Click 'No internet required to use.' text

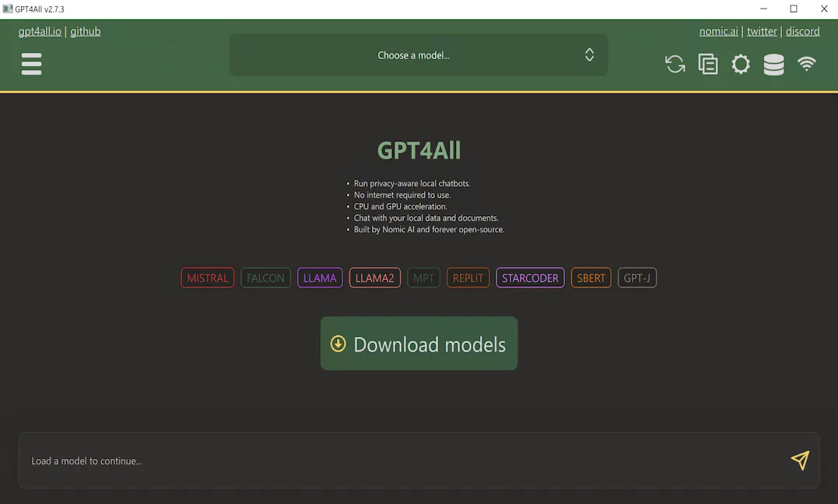pos(402,195)
